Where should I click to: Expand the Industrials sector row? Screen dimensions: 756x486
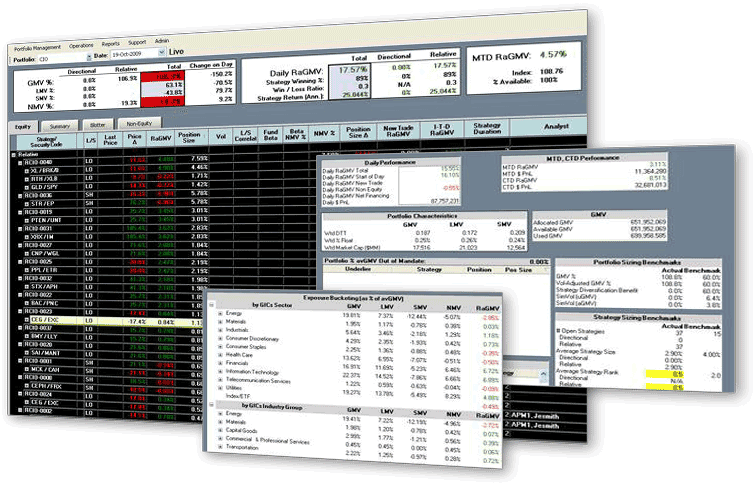(x=221, y=331)
